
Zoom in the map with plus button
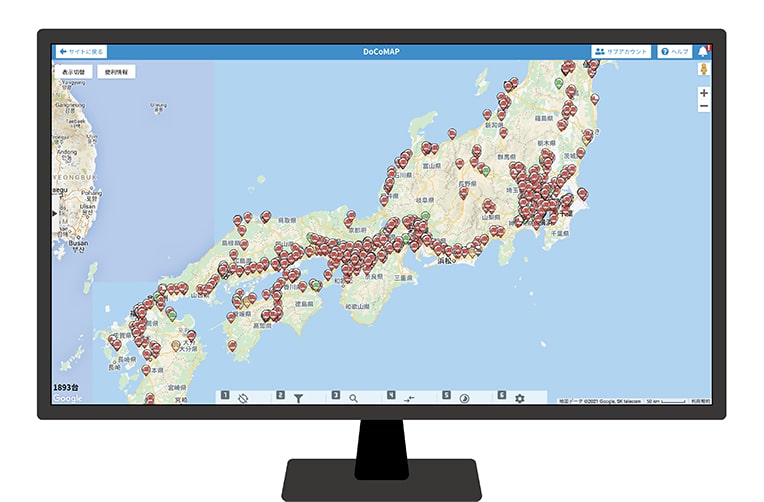[x=704, y=92]
